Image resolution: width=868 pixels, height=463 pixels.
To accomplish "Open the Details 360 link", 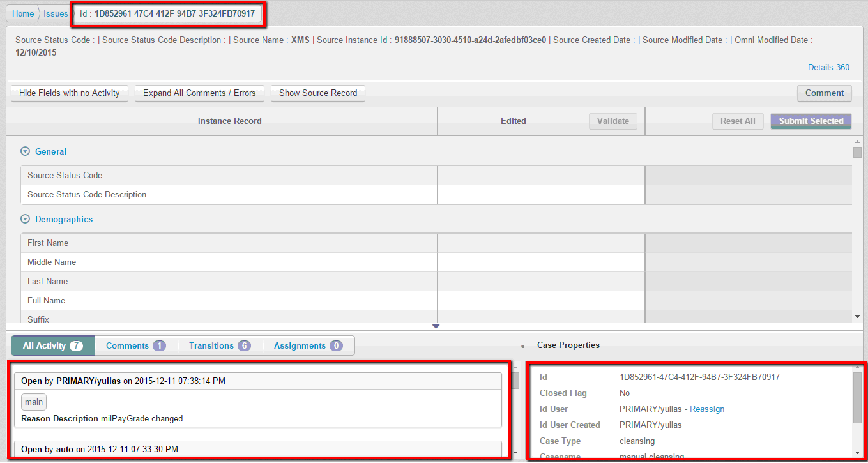I will click(x=828, y=68).
